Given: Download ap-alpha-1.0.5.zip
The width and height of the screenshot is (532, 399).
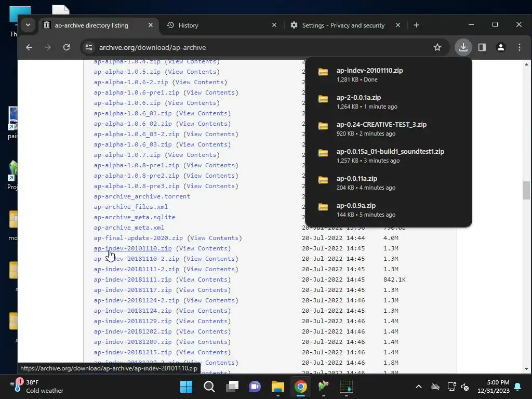Looking at the screenshot, I should [x=127, y=72].
